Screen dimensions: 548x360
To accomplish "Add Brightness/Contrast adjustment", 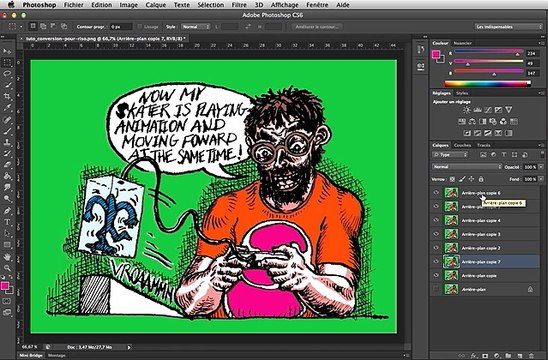I will [x=467, y=110].
